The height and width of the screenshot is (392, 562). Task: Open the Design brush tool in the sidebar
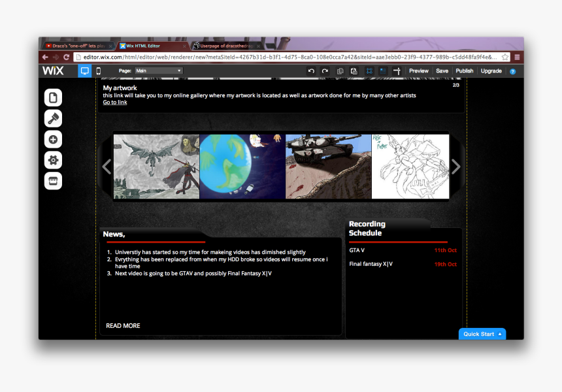(53, 119)
